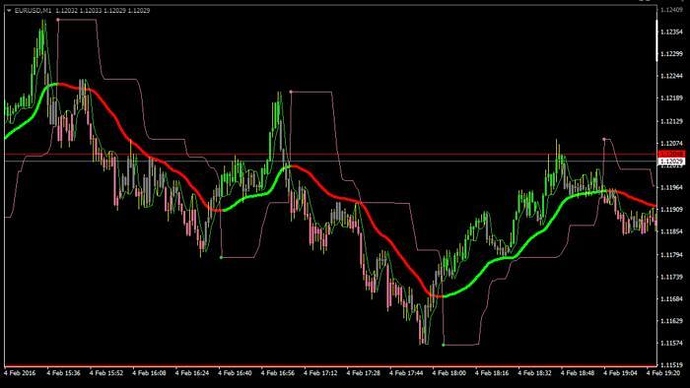Screen dimensions: 690x388
Task: Click the 4 Feb 17:12 time label
Action: 321,373
